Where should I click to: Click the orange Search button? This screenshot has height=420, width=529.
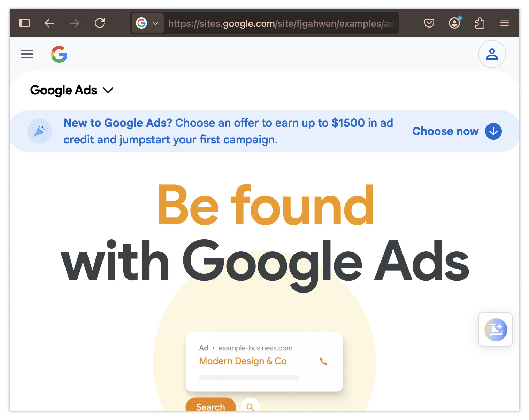[x=210, y=405]
